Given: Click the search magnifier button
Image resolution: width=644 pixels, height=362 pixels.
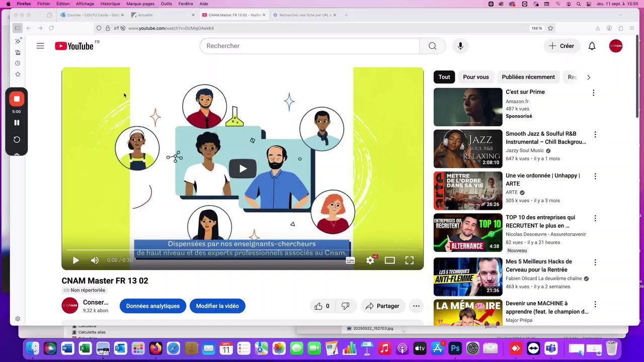Looking at the screenshot, I should click(x=432, y=46).
